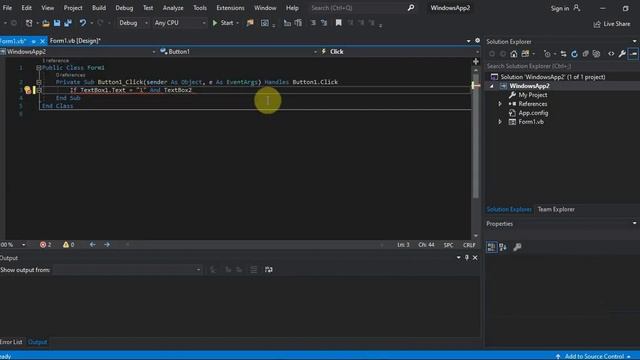
Task: Click the Search Solution Explorer field
Action: [x=561, y=66]
